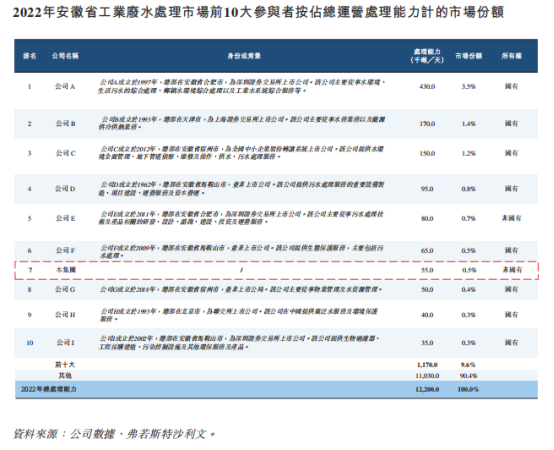
Task: Click the capacity value 430.0
Action: coord(427,87)
